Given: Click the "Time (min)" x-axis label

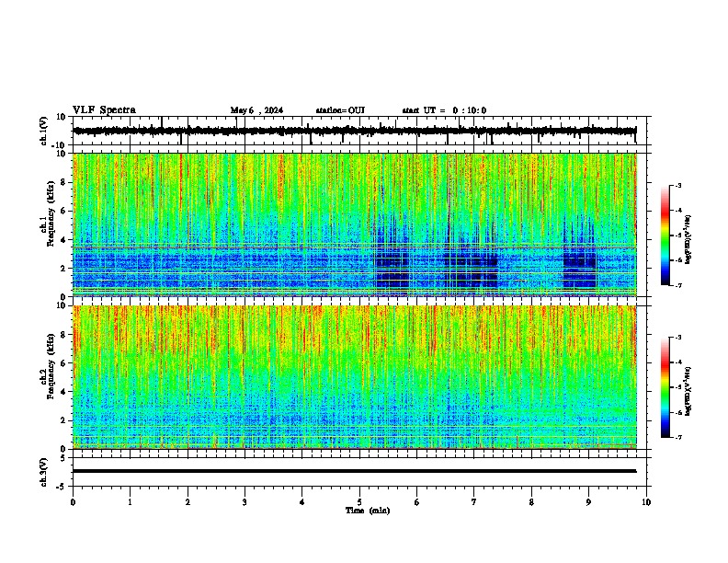Looking at the screenshot, I should pyautogui.click(x=368, y=511).
